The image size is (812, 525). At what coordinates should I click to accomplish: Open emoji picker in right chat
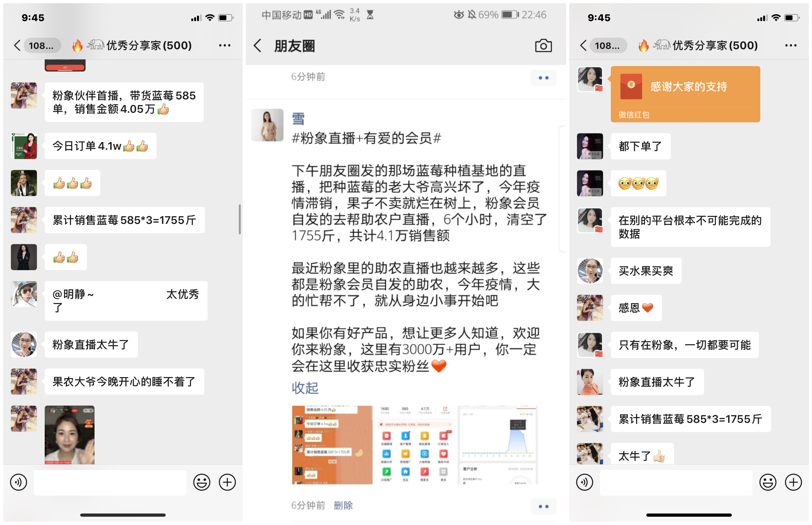coord(768,482)
